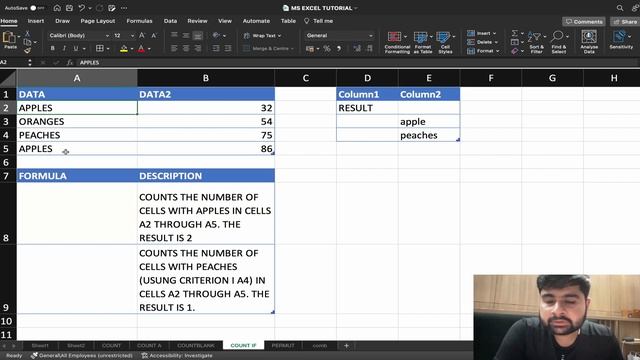640x360 pixels.
Task: Open the Table ribbon tab
Action: point(288,21)
